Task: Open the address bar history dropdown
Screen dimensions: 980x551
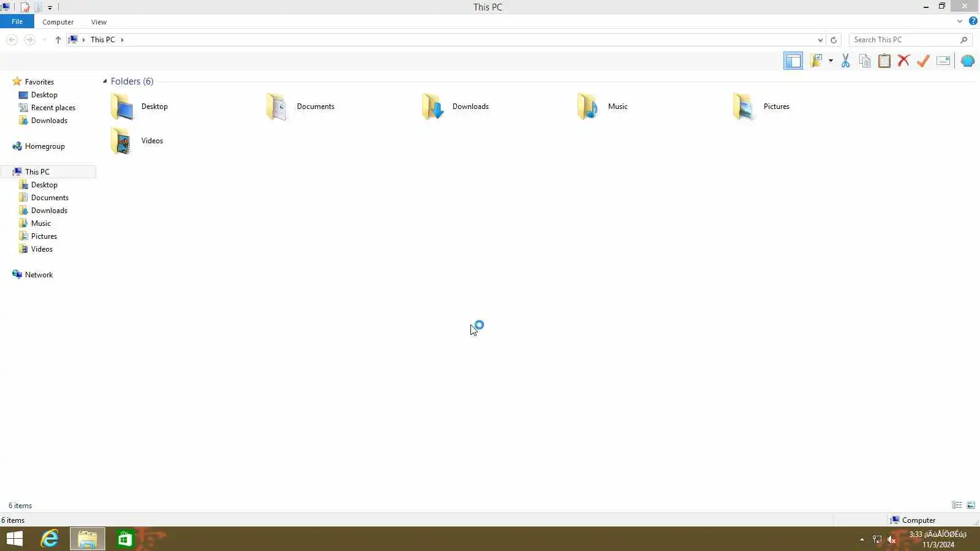Action: pos(820,40)
